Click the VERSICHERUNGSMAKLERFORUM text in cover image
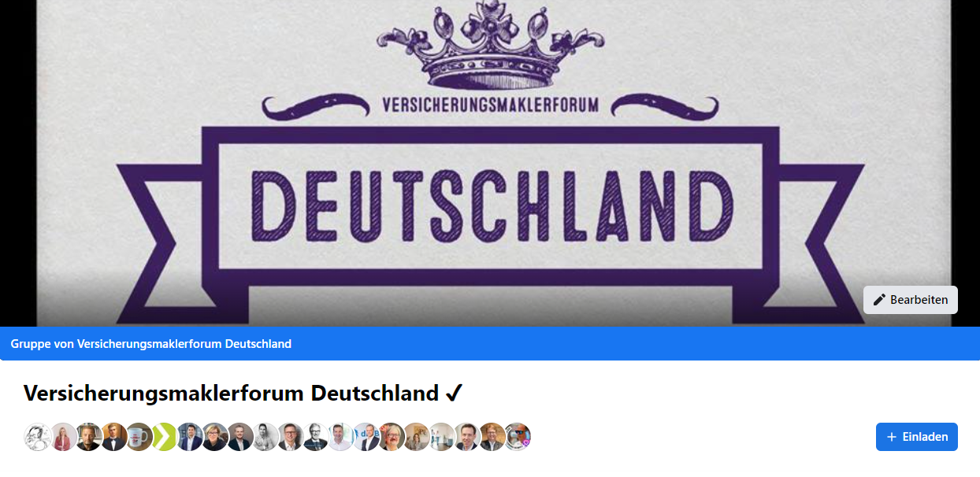This screenshot has height=477, width=980. click(489, 105)
